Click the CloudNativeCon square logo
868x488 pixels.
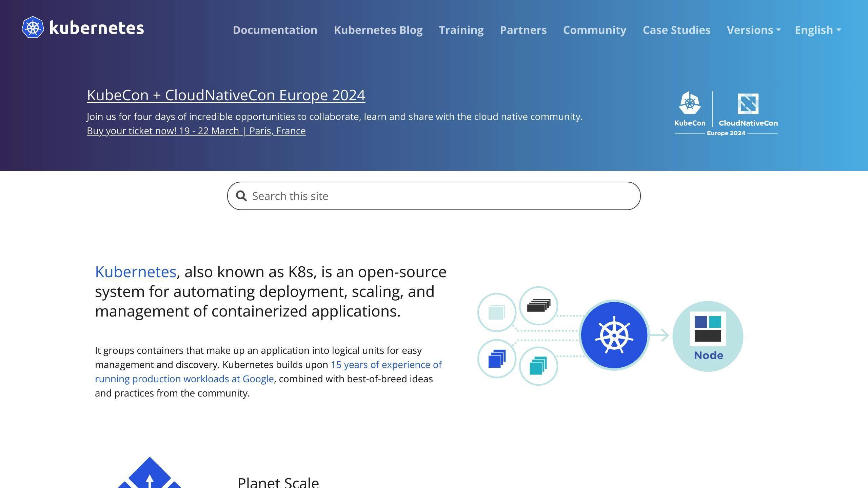(x=749, y=104)
